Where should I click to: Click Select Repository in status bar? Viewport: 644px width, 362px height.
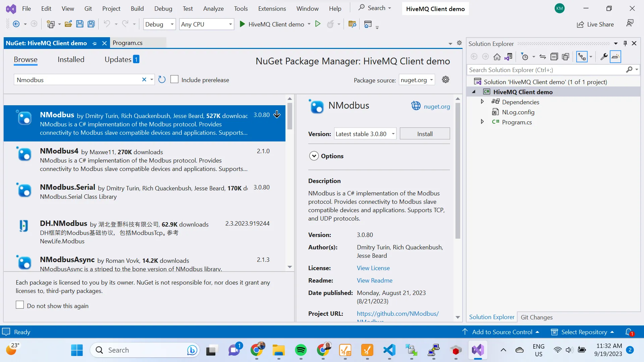[583, 332]
